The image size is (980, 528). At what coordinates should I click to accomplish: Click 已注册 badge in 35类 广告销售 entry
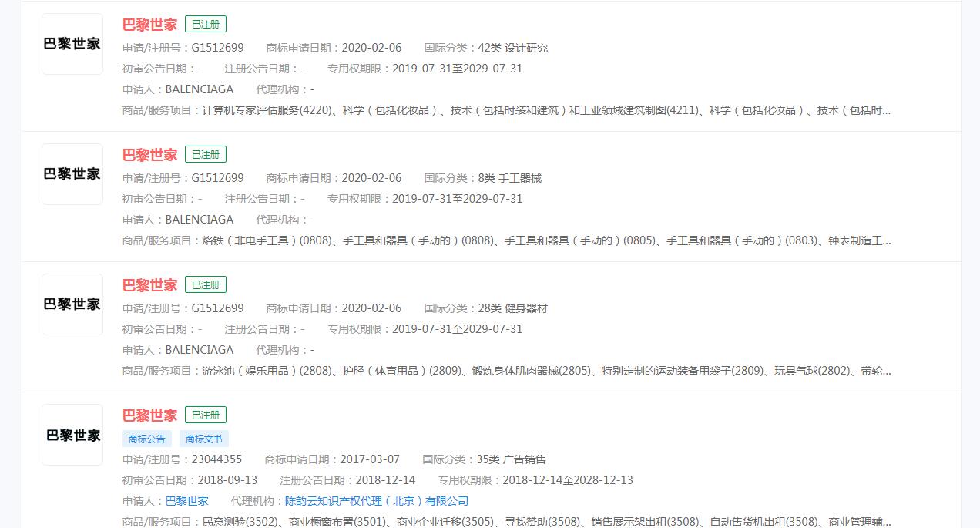tap(206, 415)
